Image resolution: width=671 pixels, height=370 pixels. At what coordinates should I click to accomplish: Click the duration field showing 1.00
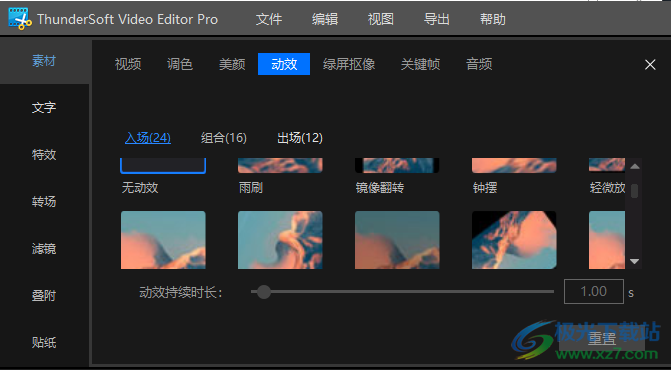(594, 291)
